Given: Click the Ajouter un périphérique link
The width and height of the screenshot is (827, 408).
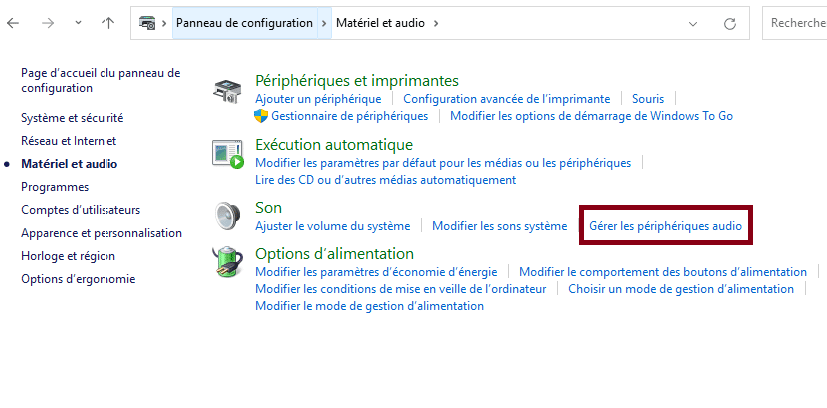Looking at the screenshot, I should tap(318, 99).
